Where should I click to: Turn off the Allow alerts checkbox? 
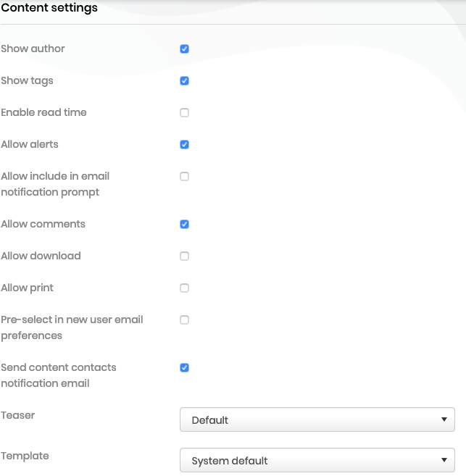pyautogui.click(x=185, y=145)
